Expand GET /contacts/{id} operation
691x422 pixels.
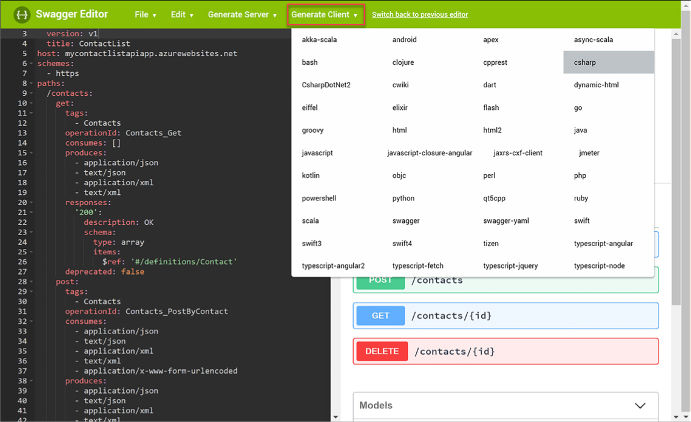[x=505, y=315]
